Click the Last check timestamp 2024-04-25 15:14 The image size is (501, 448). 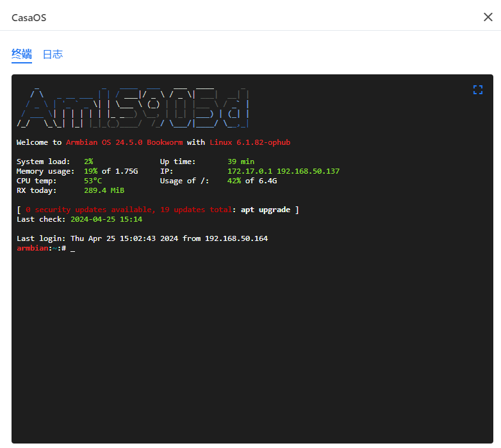pyautogui.click(x=106, y=219)
